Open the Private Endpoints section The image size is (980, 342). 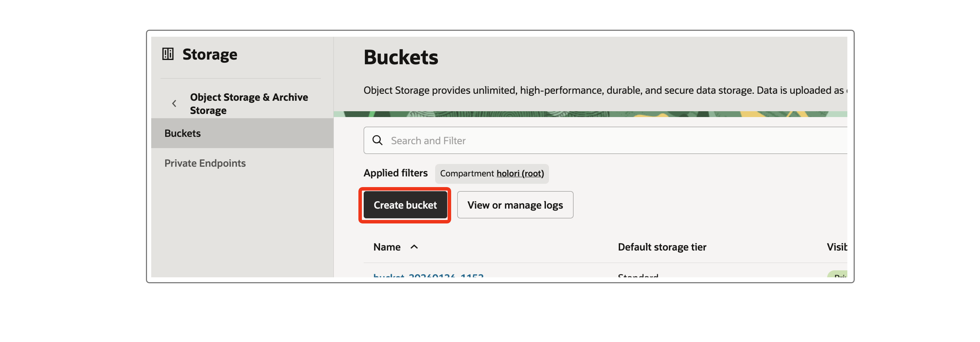click(205, 163)
